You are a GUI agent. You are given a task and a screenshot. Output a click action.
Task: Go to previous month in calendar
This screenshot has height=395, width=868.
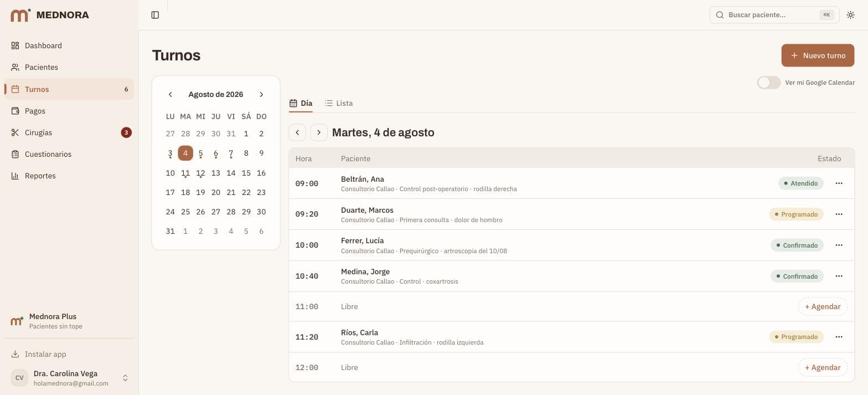pos(170,95)
